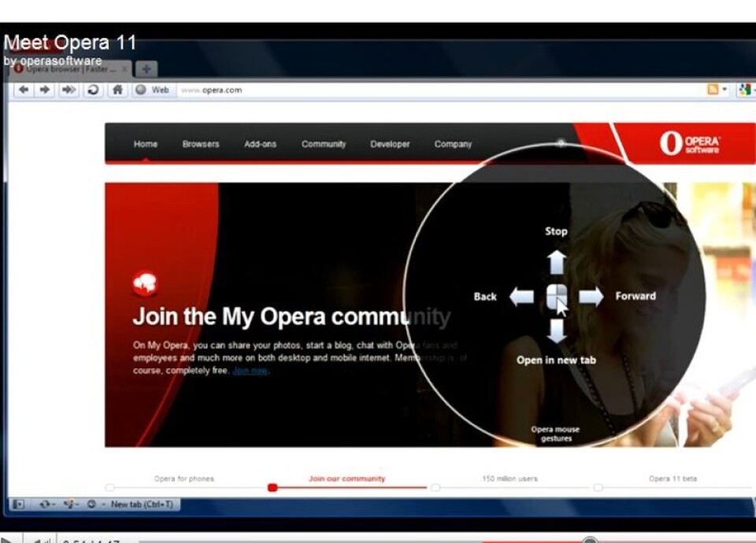The height and width of the screenshot is (543, 756).
Task: Open a new tab with plus button
Action: coord(146,69)
